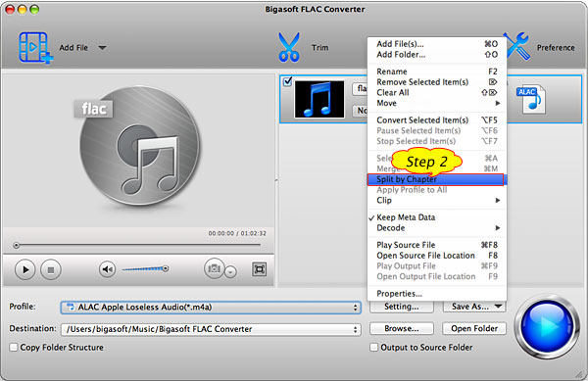Choose Add File(s)... in context menu

[437, 44]
